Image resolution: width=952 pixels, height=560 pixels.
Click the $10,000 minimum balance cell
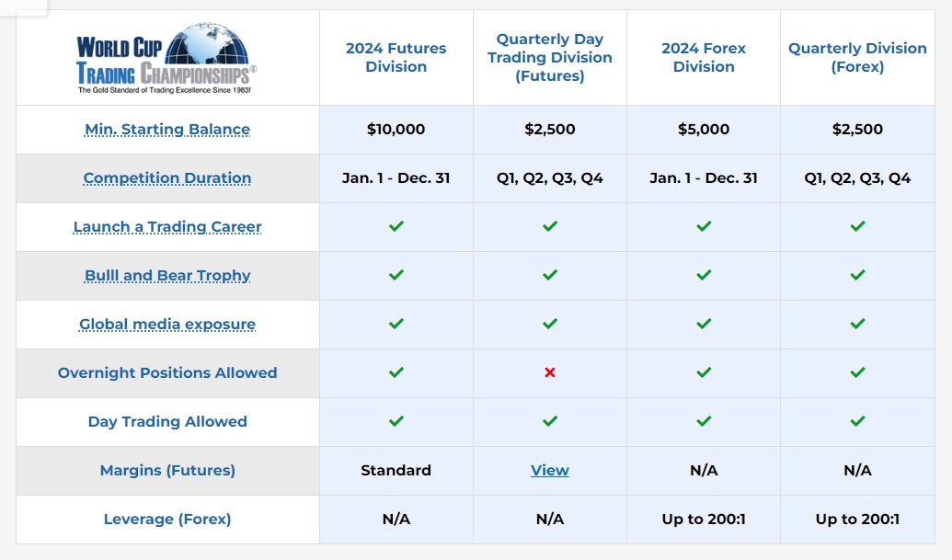tap(396, 130)
